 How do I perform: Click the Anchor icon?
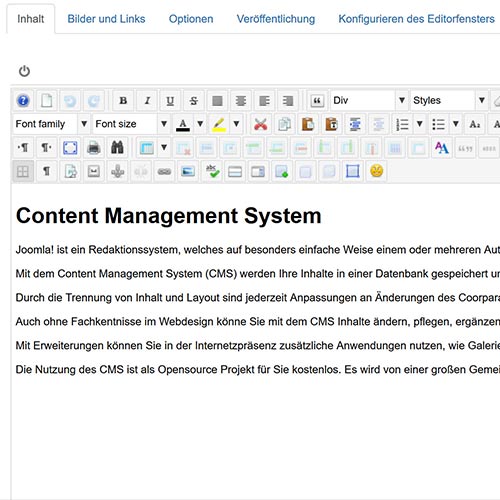(x=117, y=171)
